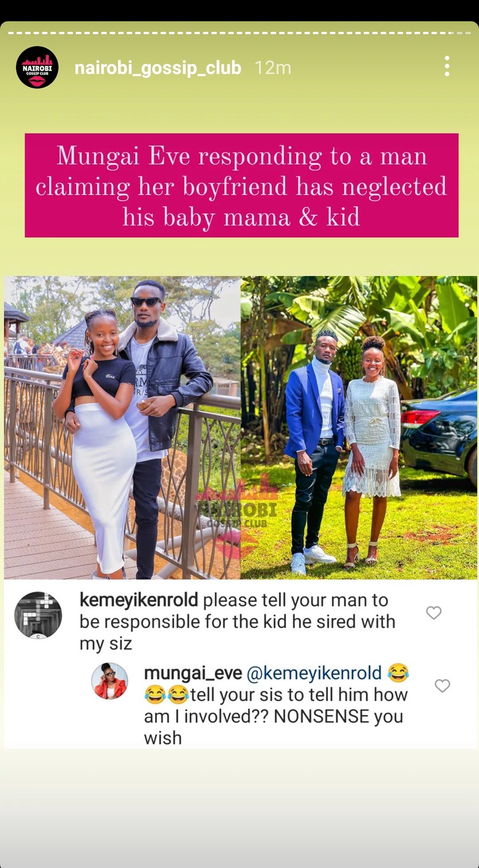
Task: Open the three-dot story options menu
Action: tap(447, 66)
